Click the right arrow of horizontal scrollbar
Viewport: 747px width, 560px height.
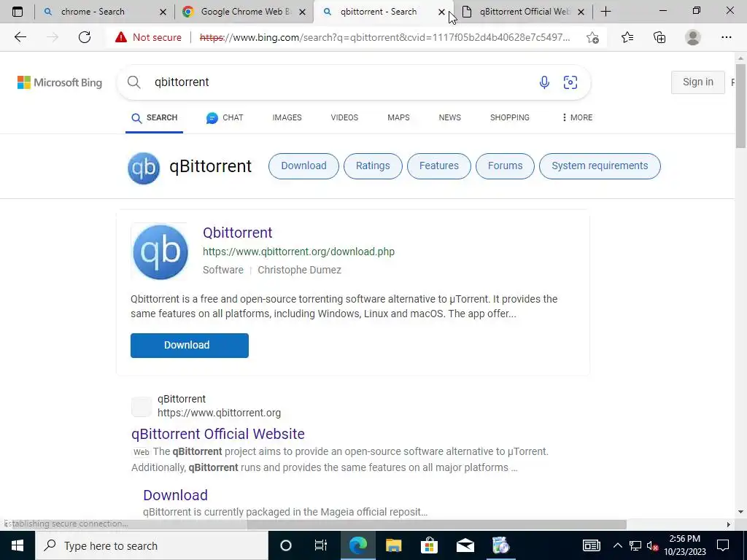tap(728, 524)
